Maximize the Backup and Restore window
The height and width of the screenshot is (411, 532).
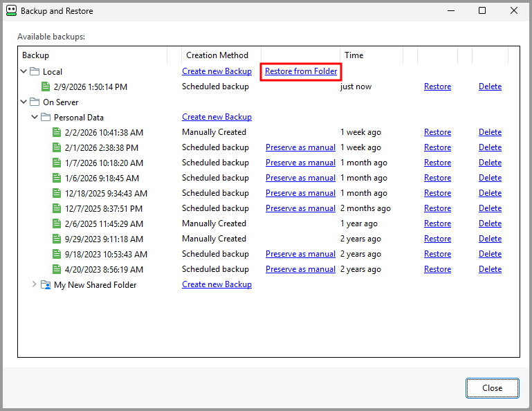click(x=481, y=10)
